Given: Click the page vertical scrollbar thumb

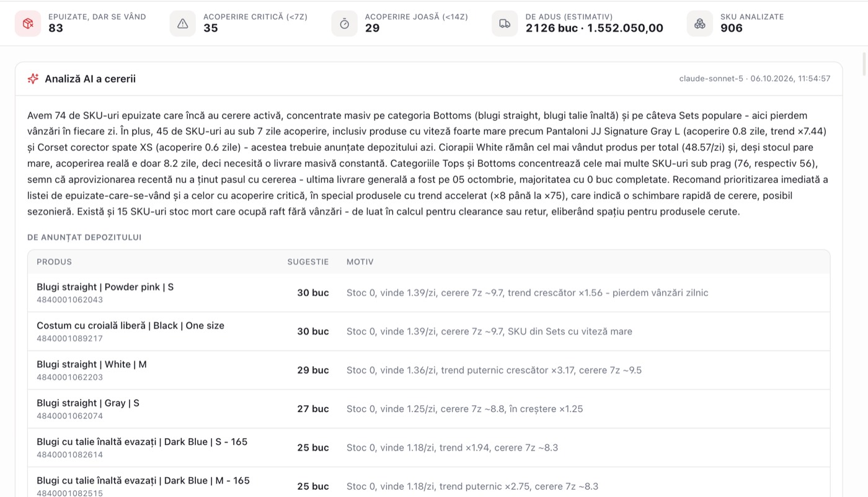Looking at the screenshot, I should click(x=863, y=65).
